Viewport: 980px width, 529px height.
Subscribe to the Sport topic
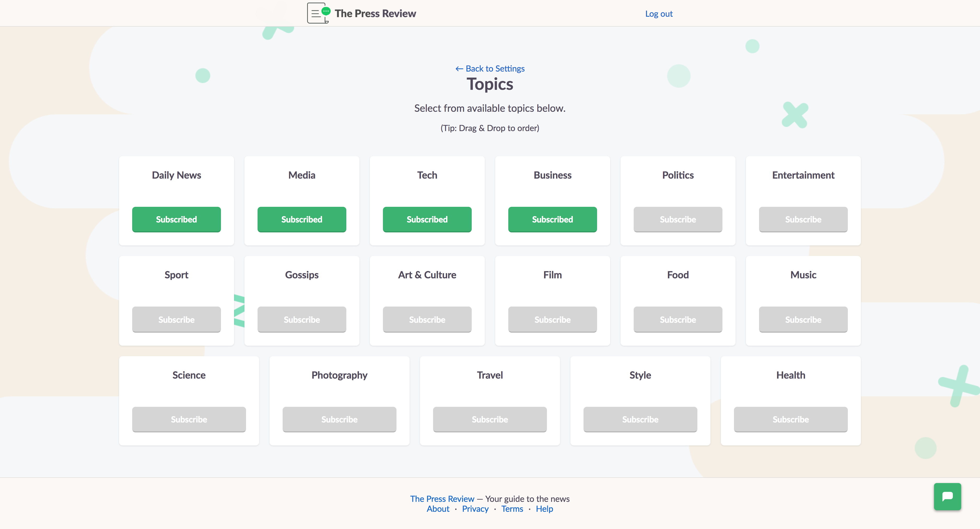[x=176, y=319]
